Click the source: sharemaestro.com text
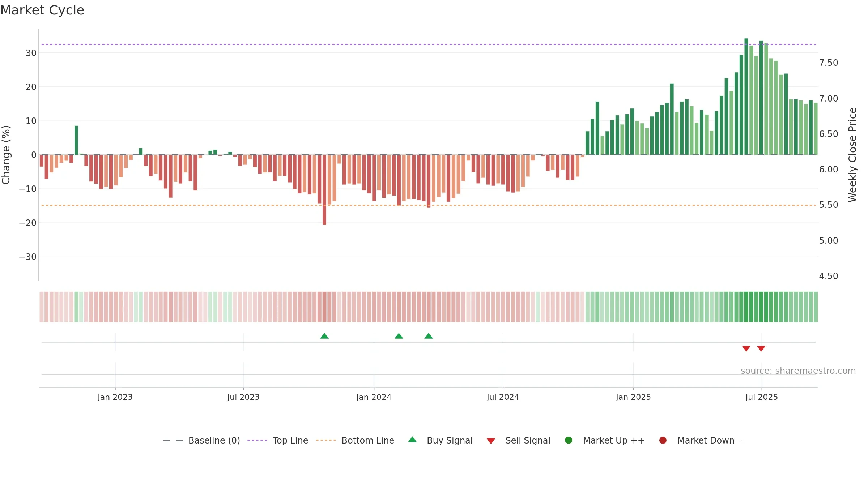Screen dimensions: 868x488 (x=798, y=371)
